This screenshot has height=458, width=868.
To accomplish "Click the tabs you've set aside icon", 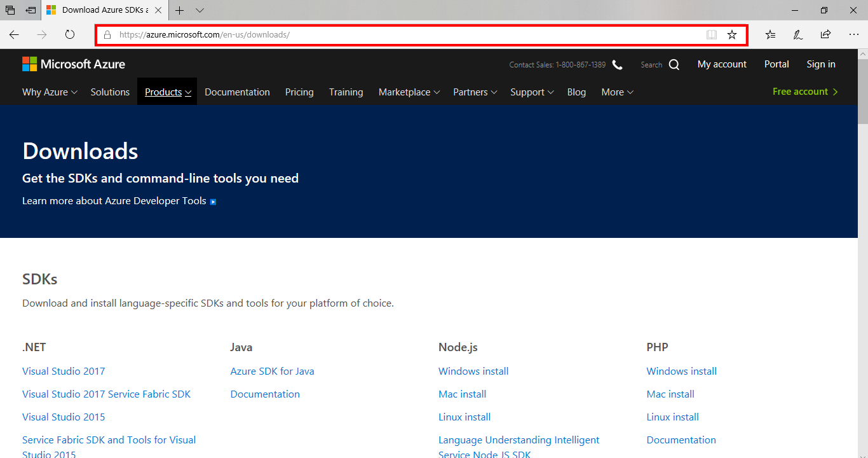I will point(10,10).
